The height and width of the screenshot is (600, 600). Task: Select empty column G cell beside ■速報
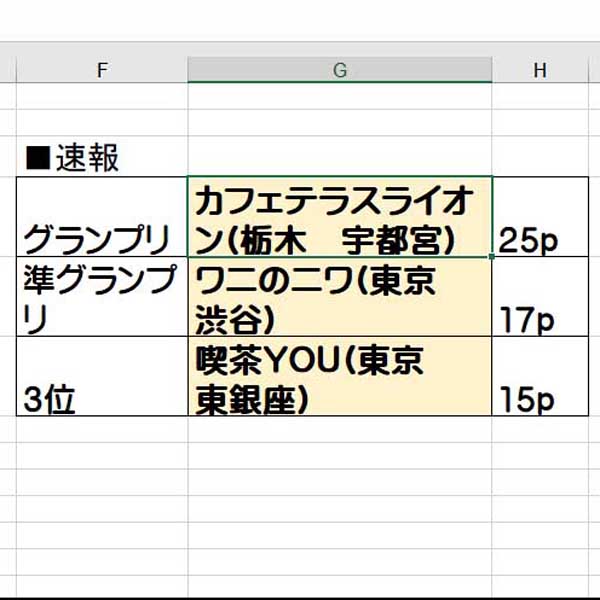340,157
